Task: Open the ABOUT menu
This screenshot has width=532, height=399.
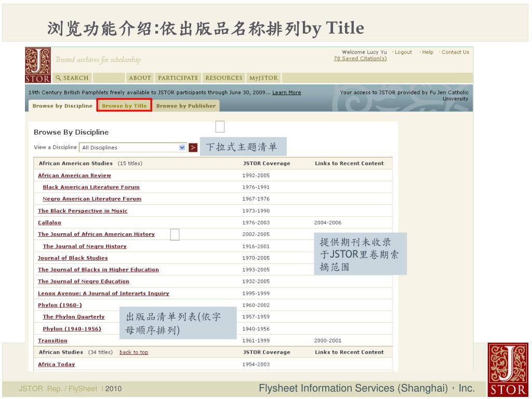Action: point(140,78)
